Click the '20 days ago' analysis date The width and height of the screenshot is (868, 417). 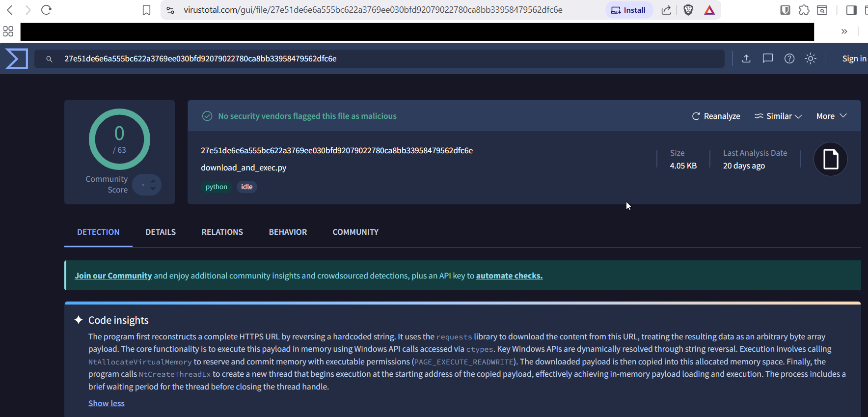point(744,166)
